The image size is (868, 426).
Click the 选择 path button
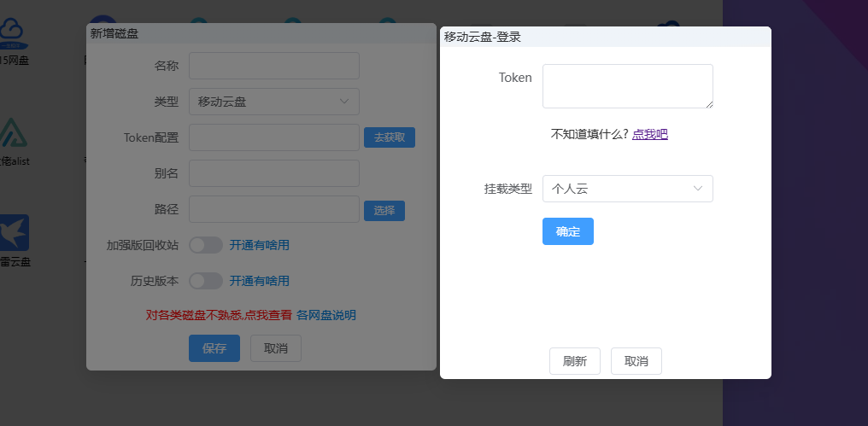click(384, 211)
